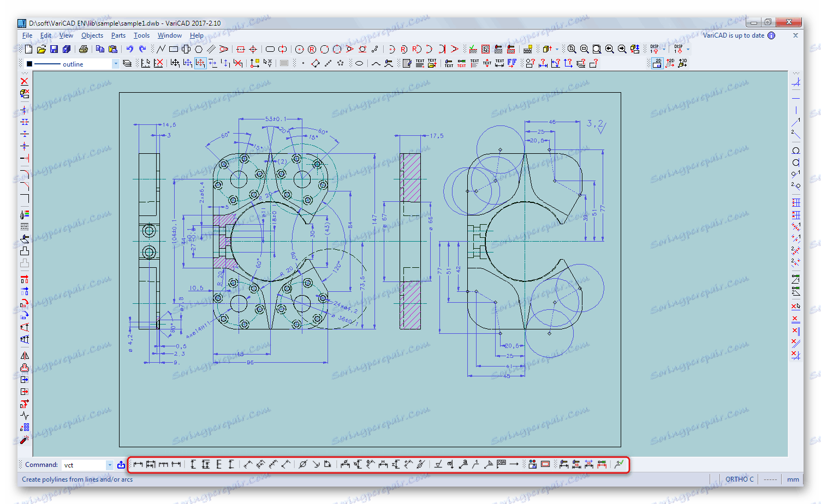Click the mm units button in status bar
This screenshot has height=504, width=821.
coord(793,479)
